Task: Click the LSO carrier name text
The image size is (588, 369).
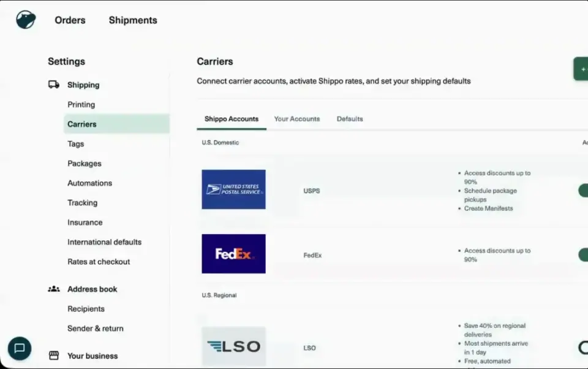Action: [x=309, y=348]
